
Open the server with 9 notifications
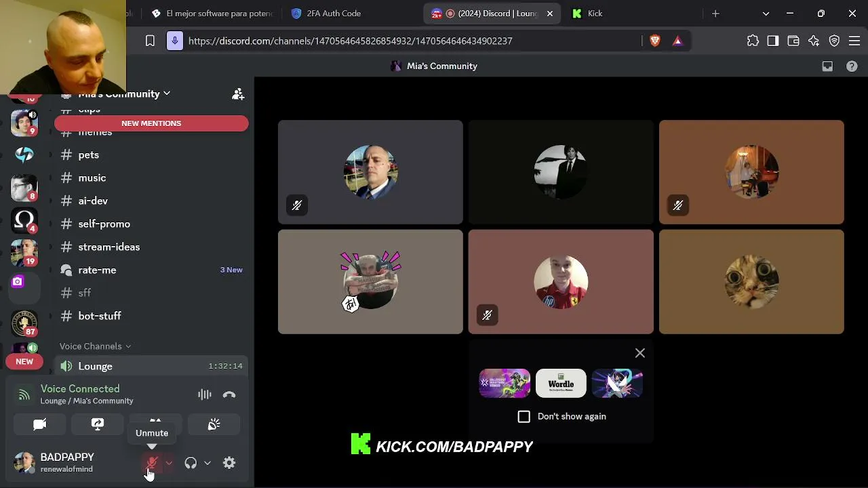pos(24,123)
